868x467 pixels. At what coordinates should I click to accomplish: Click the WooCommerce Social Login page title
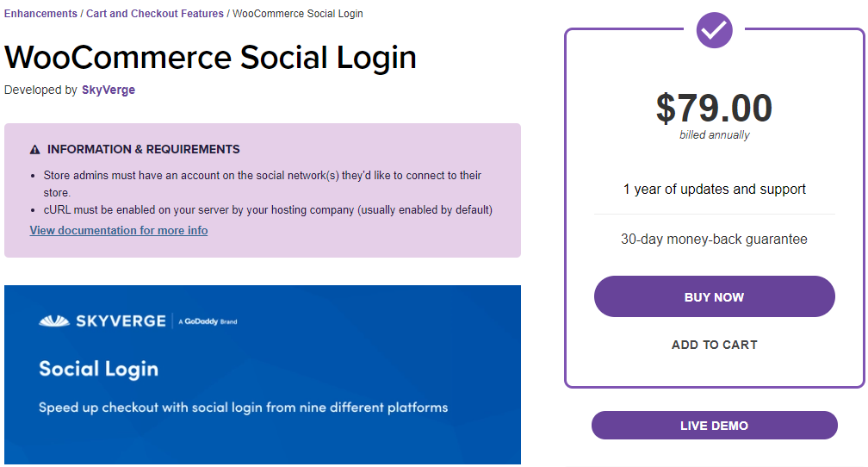pyautogui.click(x=210, y=57)
